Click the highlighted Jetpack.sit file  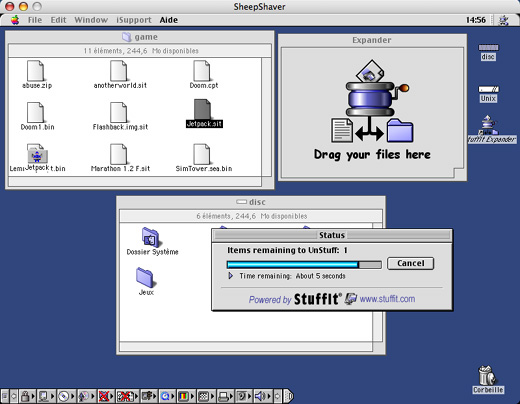coord(202,109)
